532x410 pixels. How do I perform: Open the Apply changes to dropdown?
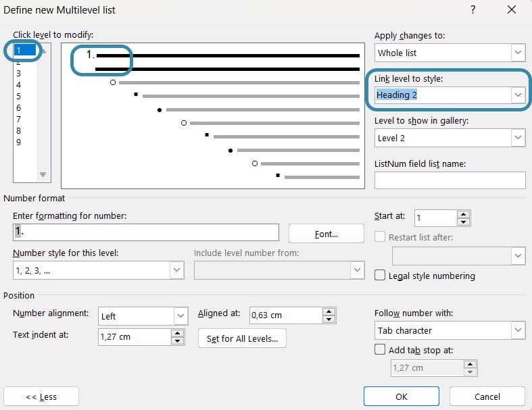pyautogui.click(x=518, y=53)
